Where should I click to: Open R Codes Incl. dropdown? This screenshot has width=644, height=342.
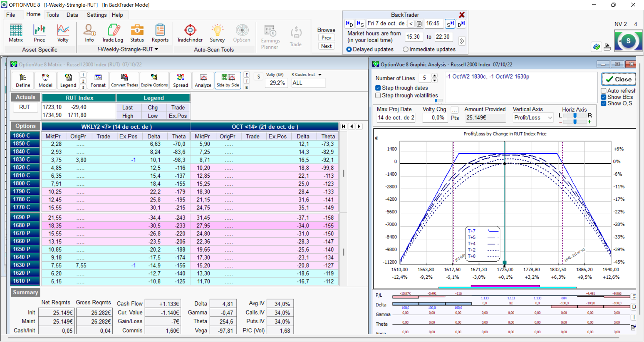point(320,75)
